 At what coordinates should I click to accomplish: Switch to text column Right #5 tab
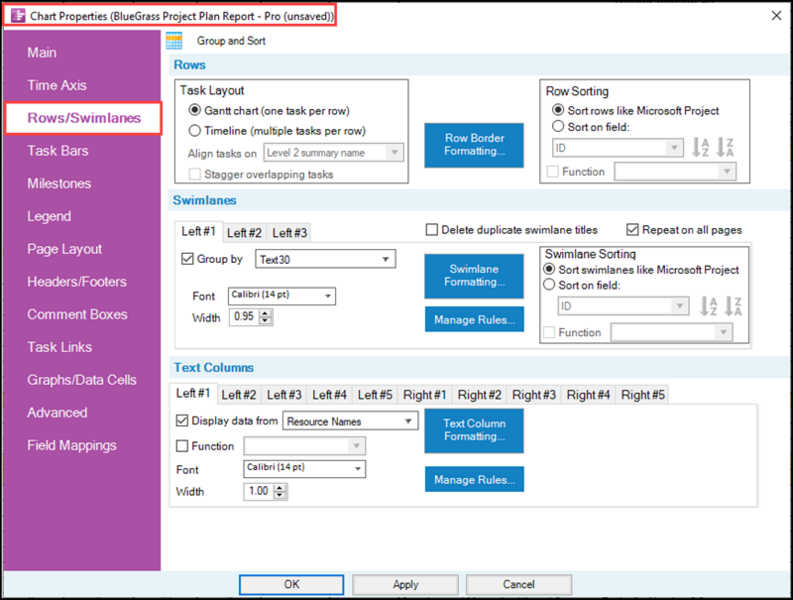click(643, 395)
